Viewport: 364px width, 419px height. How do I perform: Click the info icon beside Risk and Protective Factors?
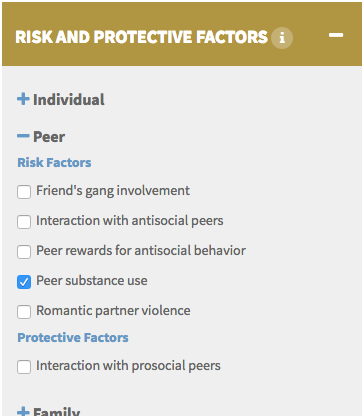[282, 37]
